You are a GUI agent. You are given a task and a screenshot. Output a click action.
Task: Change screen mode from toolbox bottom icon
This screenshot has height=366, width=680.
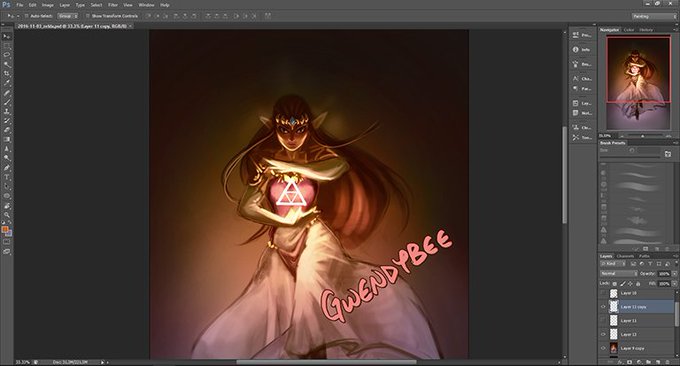7,251
